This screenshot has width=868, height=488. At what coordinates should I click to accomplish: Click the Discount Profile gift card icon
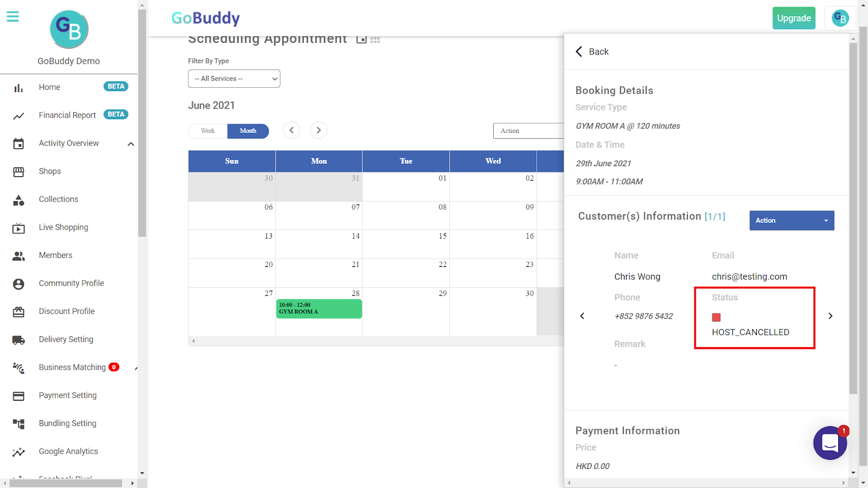pyautogui.click(x=18, y=312)
